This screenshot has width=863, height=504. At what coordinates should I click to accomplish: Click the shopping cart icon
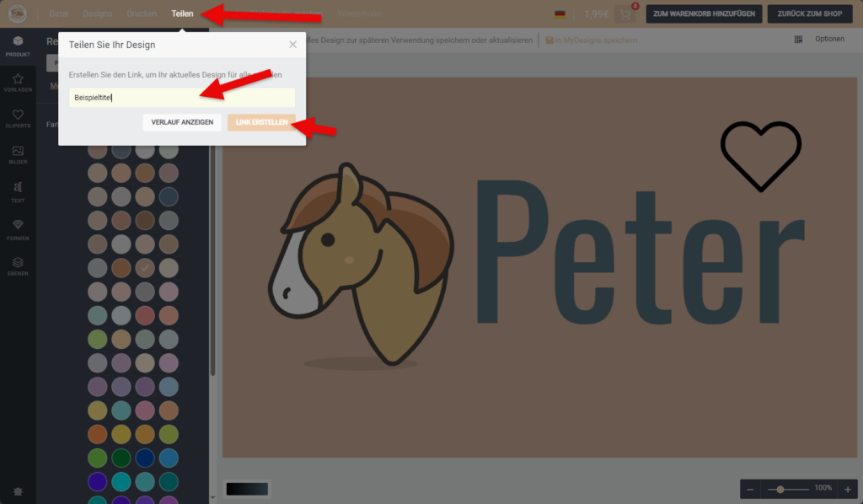pyautogui.click(x=624, y=14)
